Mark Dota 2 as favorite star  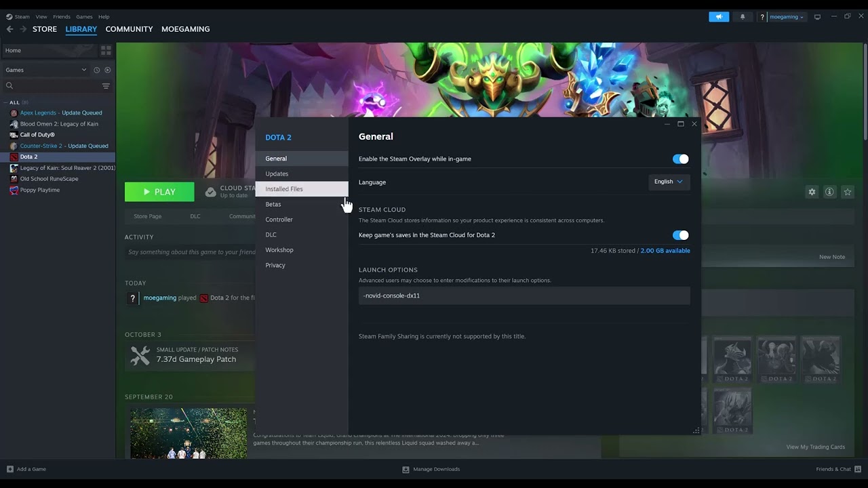coord(847,192)
